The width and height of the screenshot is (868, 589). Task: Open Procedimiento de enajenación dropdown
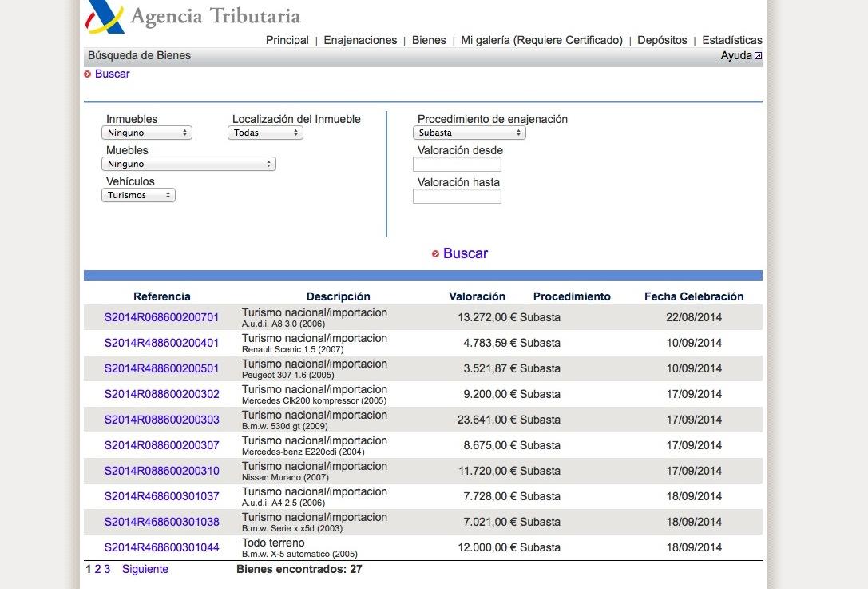[469, 133]
